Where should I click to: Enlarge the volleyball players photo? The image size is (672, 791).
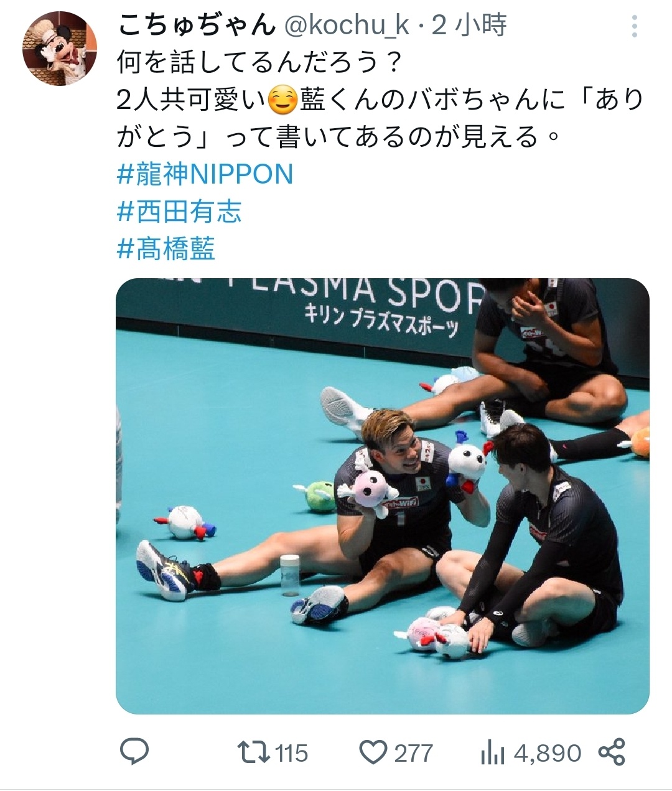(383, 496)
